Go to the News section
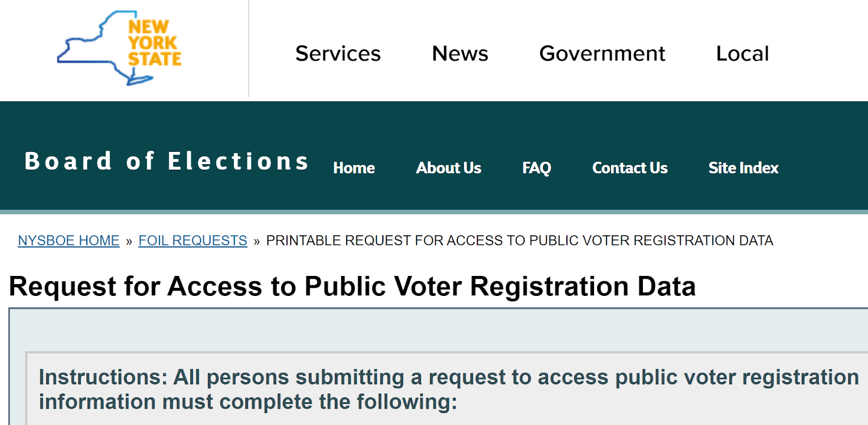Viewport: 868px width, 425px height. coord(460,54)
